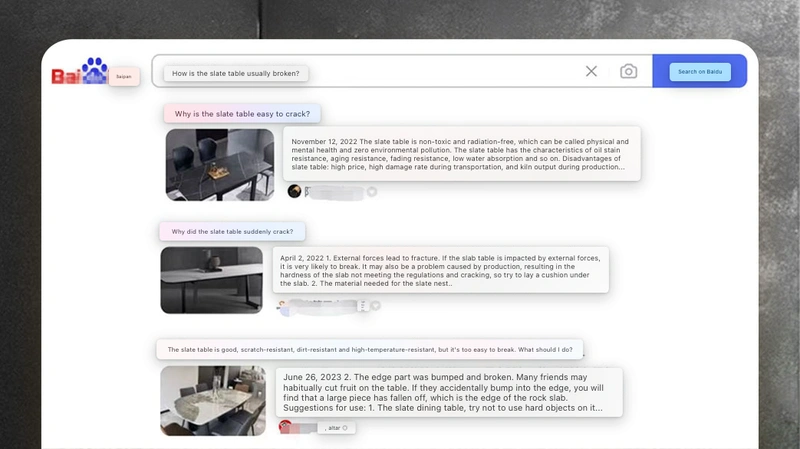Click the first result's author avatar
This screenshot has width=800, height=449.
point(294,191)
